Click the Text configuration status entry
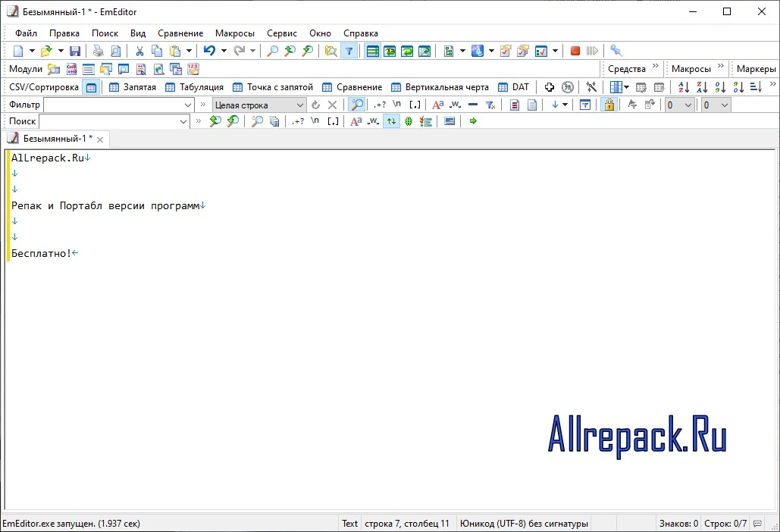Screen dimensions: 780x532 tap(349, 524)
